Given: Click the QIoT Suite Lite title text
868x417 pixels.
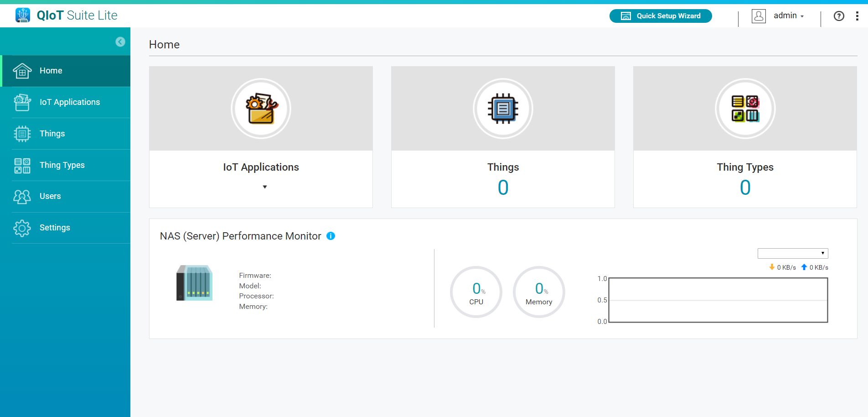Looking at the screenshot, I should point(77,16).
